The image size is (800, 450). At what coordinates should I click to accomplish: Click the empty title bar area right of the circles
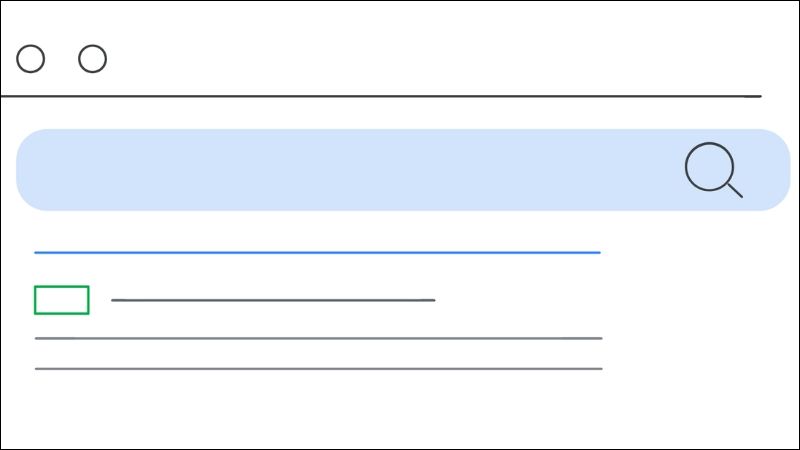pyautogui.click(x=434, y=59)
